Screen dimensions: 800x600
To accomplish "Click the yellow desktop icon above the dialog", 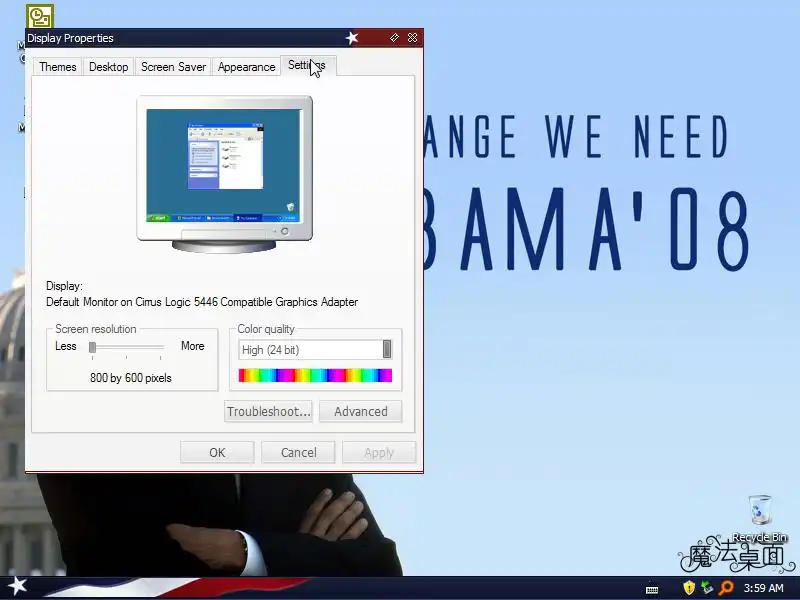I will pyautogui.click(x=40, y=16).
